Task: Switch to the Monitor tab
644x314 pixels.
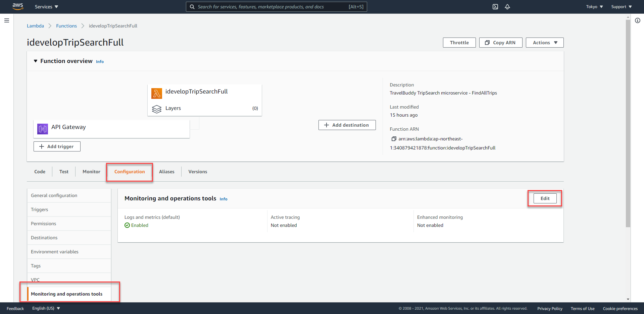Action: tap(91, 172)
